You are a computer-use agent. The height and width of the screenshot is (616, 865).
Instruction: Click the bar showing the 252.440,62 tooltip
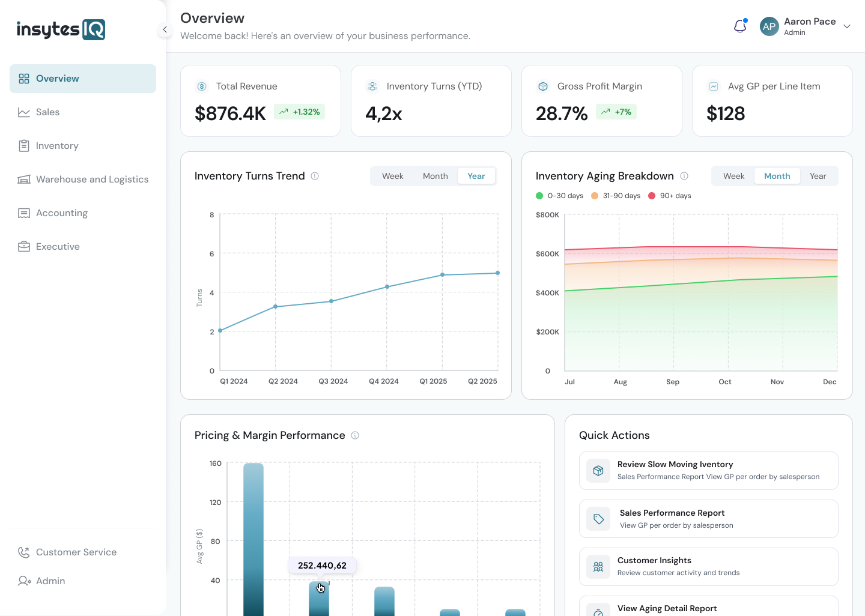coord(319,600)
